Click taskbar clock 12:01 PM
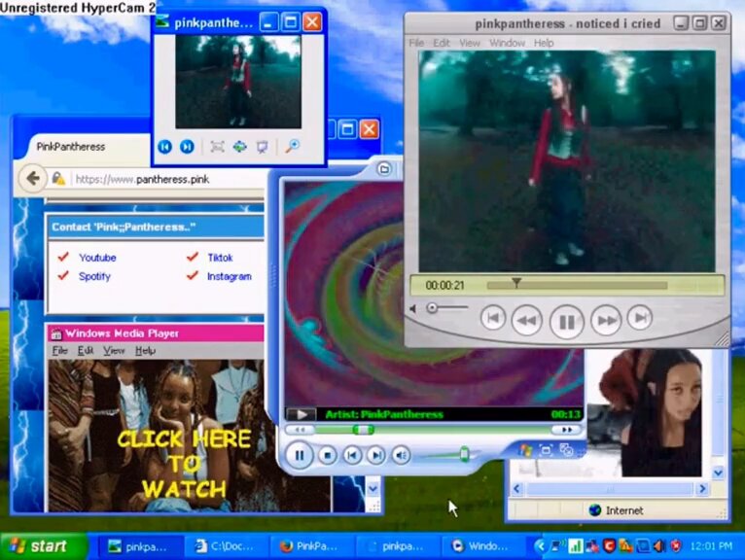 pyautogui.click(x=711, y=546)
